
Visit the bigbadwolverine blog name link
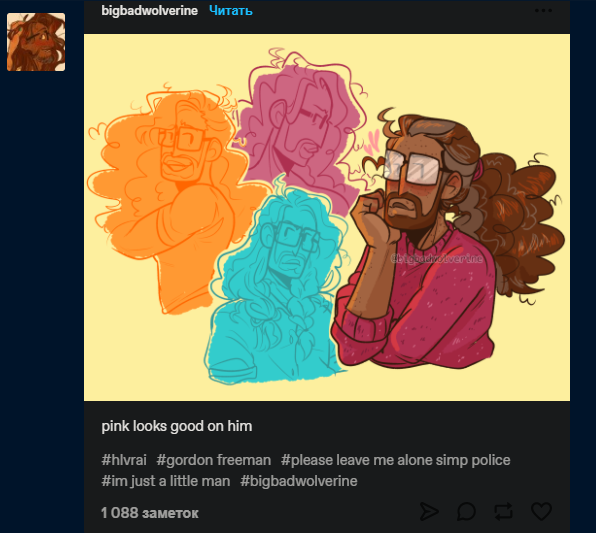pyautogui.click(x=149, y=11)
